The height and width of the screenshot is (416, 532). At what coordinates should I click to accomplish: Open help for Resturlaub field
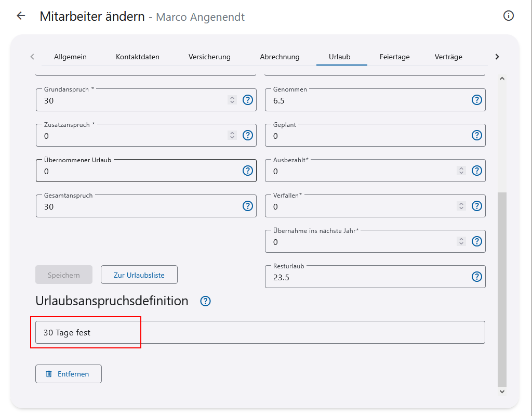click(476, 277)
